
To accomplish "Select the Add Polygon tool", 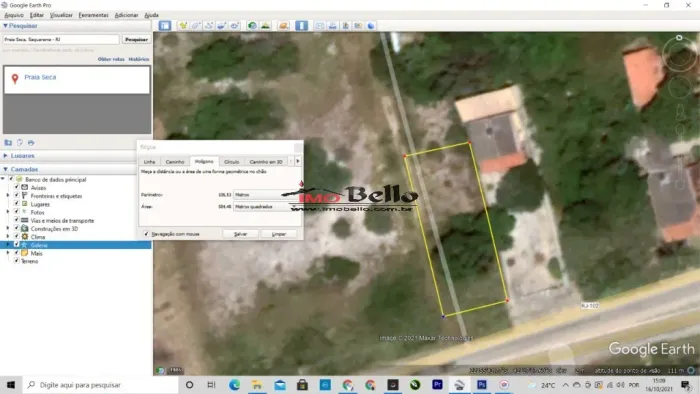I will (196, 25).
